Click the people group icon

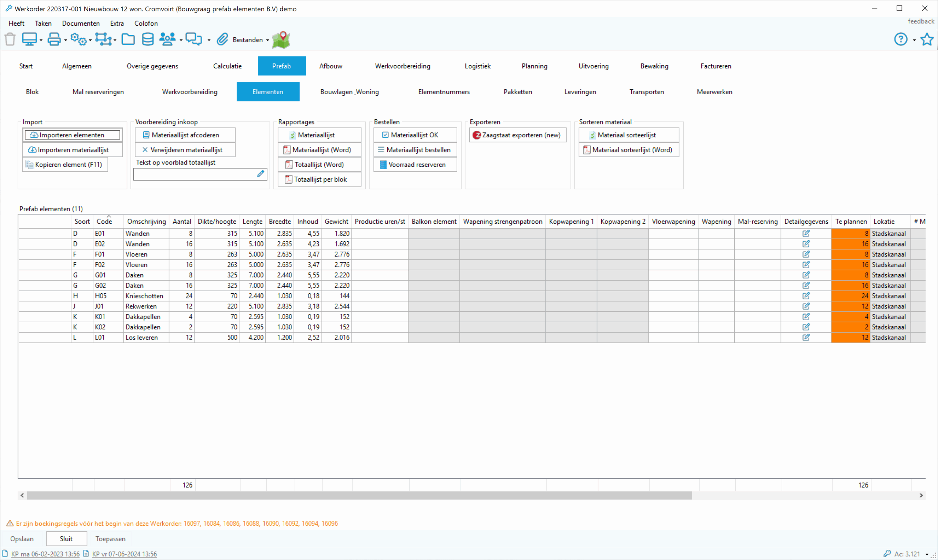pos(167,39)
